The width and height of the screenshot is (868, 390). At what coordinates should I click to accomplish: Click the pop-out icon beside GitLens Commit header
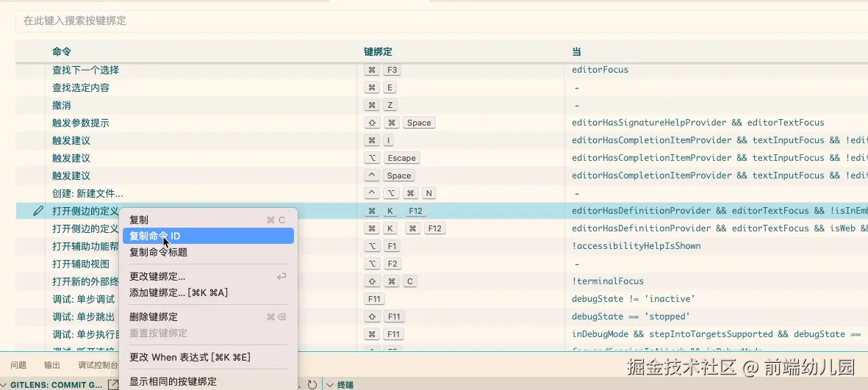113,384
